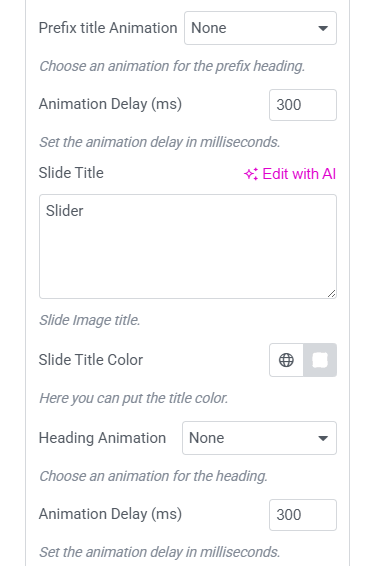The width and height of the screenshot is (372, 566).
Task: Click the sparkle AI icon beside Slide Title
Action: (251, 174)
